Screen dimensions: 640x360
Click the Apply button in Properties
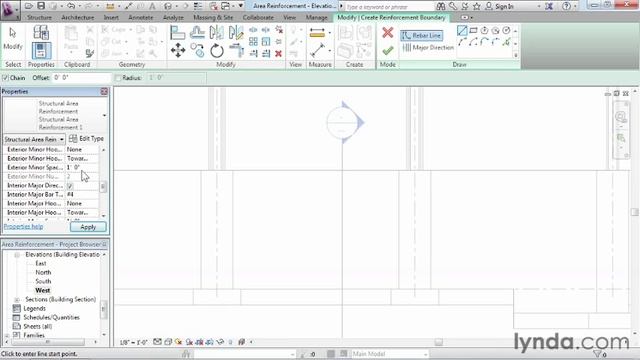(88, 227)
